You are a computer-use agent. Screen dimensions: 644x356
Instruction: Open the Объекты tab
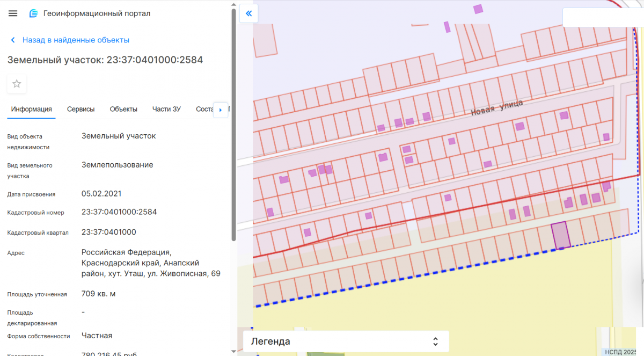123,109
